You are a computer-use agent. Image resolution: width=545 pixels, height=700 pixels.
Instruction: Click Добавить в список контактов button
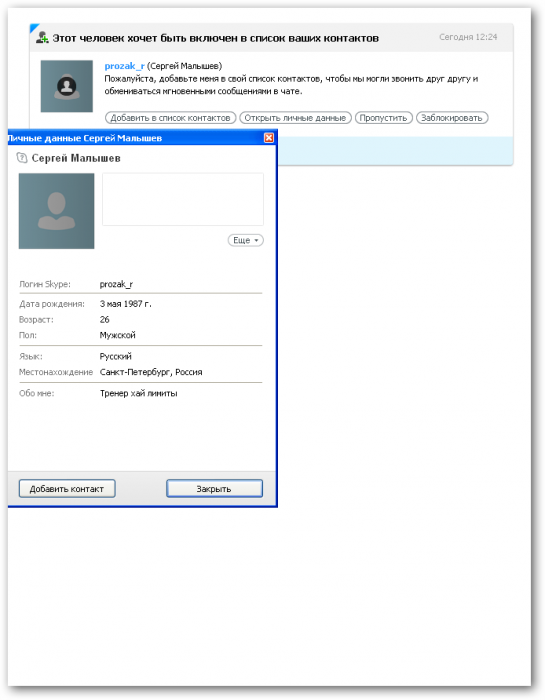point(170,118)
